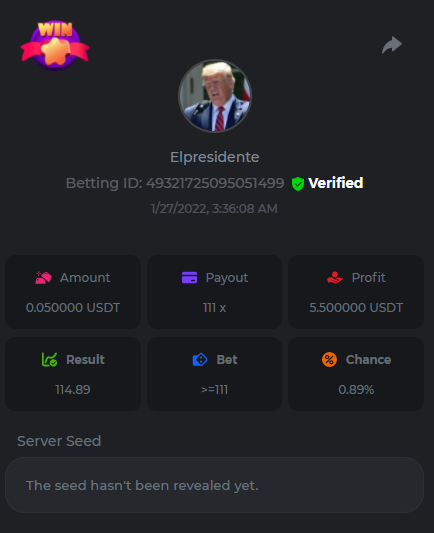Click the 0.89% chance value
The height and width of the screenshot is (533, 434).
(x=356, y=390)
